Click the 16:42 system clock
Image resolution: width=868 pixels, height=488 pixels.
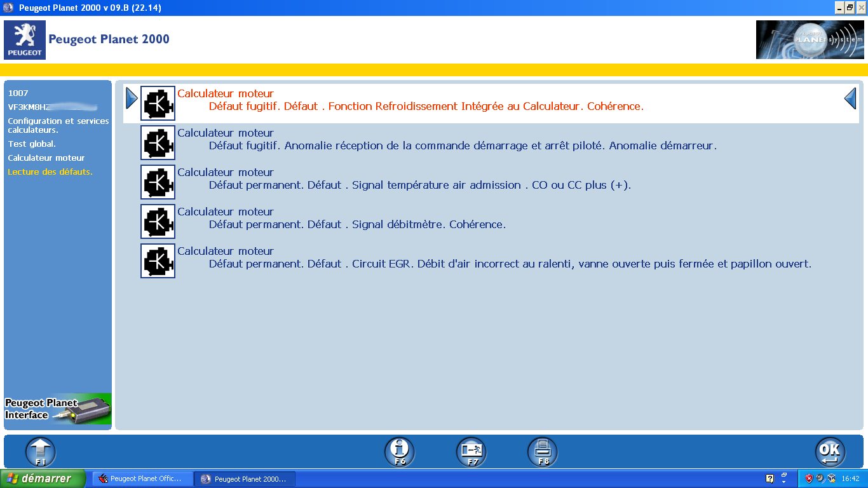(850, 478)
